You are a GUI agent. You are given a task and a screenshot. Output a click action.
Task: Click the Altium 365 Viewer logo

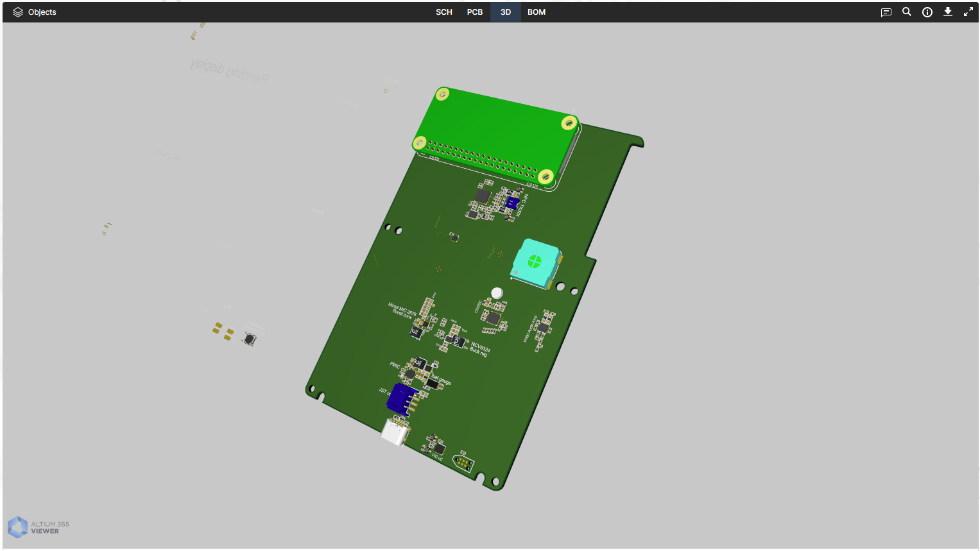pyautogui.click(x=39, y=527)
